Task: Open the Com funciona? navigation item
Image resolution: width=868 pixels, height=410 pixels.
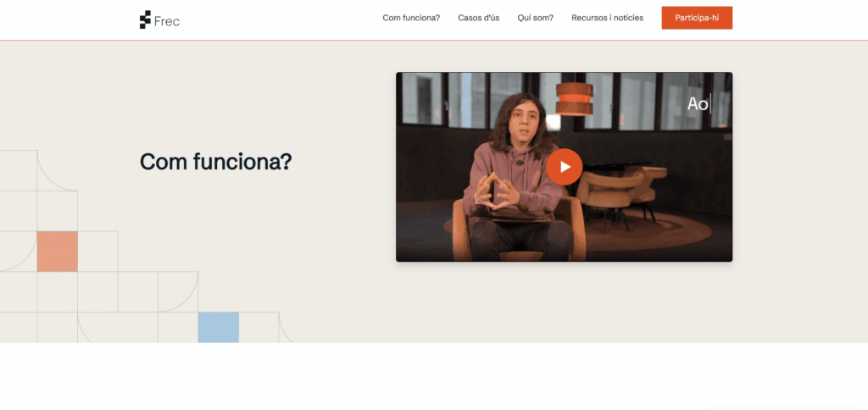Action: tap(411, 18)
